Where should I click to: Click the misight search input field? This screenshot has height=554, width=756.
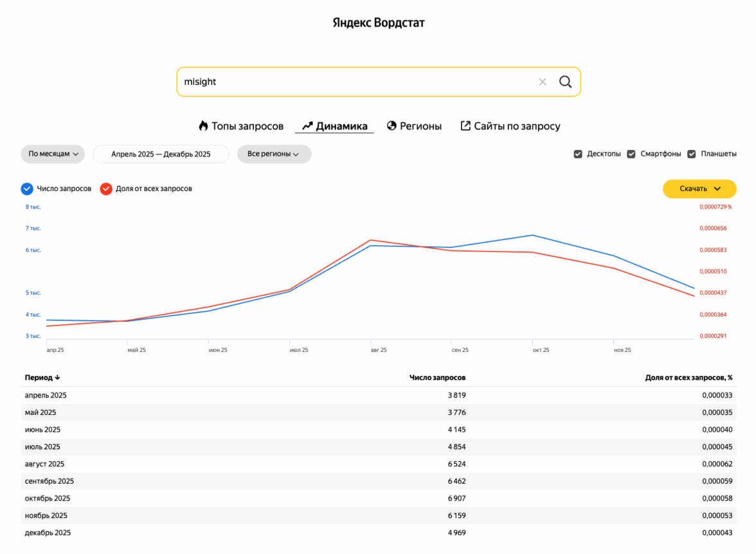click(354, 82)
